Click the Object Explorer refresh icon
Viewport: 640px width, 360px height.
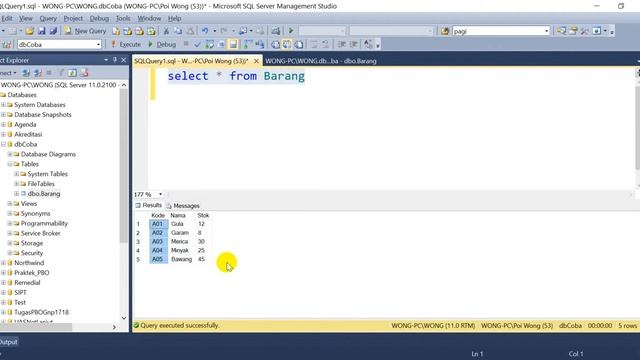pos(72,73)
